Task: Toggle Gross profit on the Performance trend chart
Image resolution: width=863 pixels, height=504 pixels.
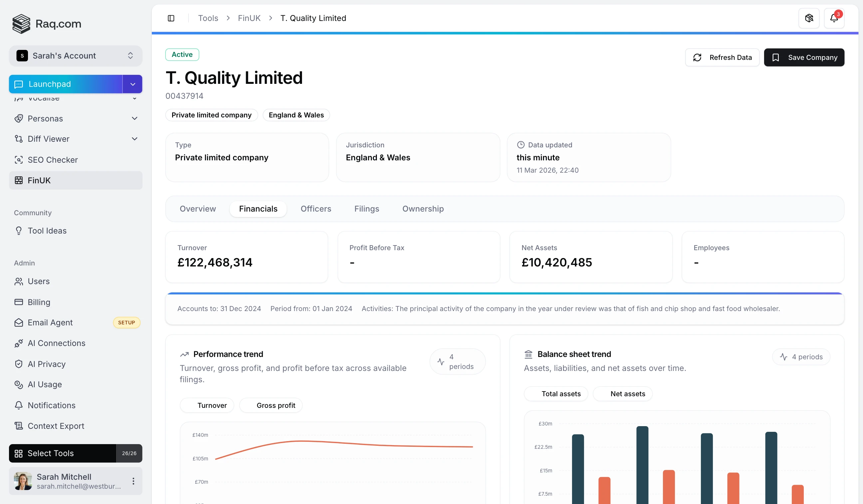Action: click(271, 405)
